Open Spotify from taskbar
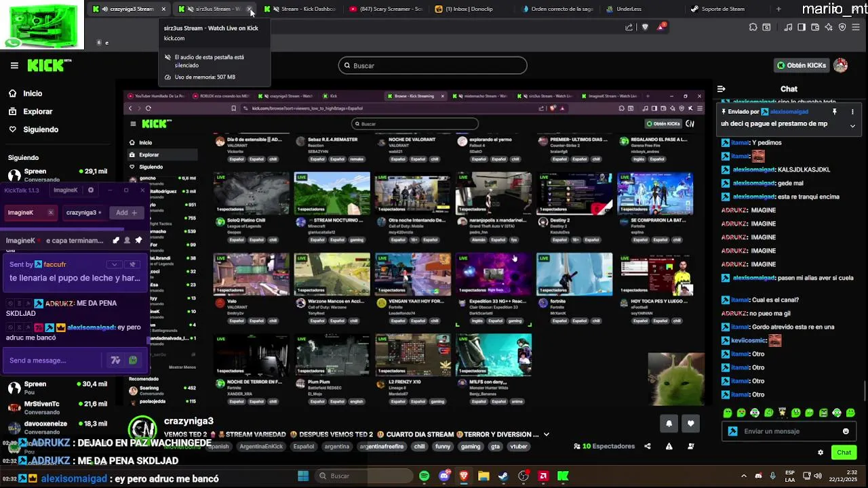The width and height of the screenshot is (868, 488). [x=425, y=476]
